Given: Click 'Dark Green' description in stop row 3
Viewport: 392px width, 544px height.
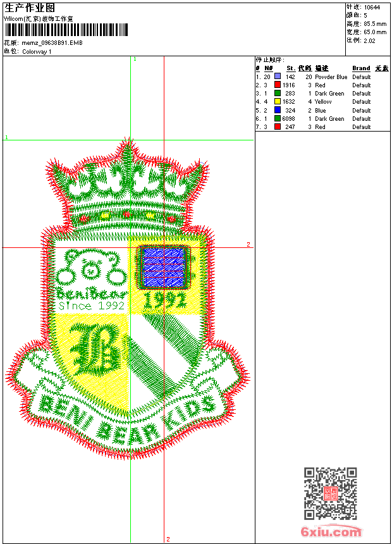Looking at the screenshot, I should (x=329, y=94).
